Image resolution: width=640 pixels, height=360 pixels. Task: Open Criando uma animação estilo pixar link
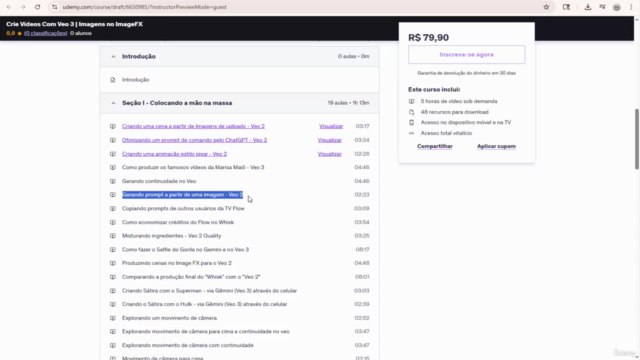[x=174, y=154]
